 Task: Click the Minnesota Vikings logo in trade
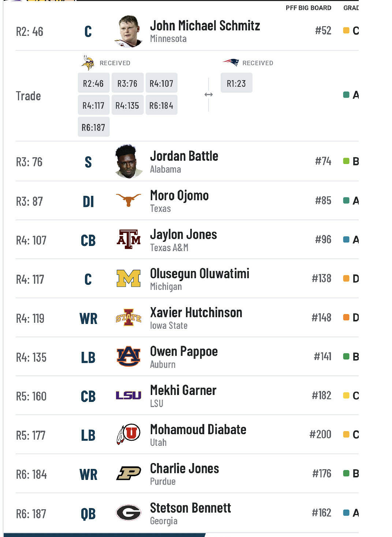pos(88,63)
